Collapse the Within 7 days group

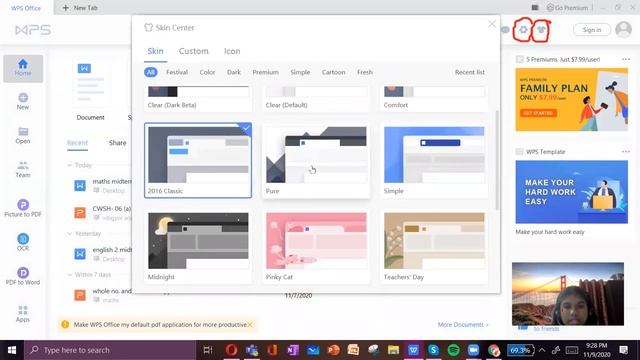pyautogui.click(x=69, y=275)
